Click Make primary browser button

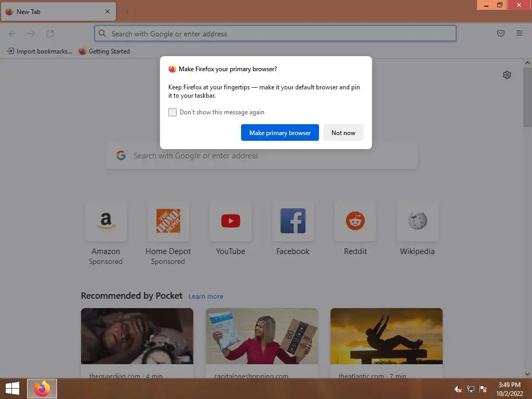[x=280, y=132]
